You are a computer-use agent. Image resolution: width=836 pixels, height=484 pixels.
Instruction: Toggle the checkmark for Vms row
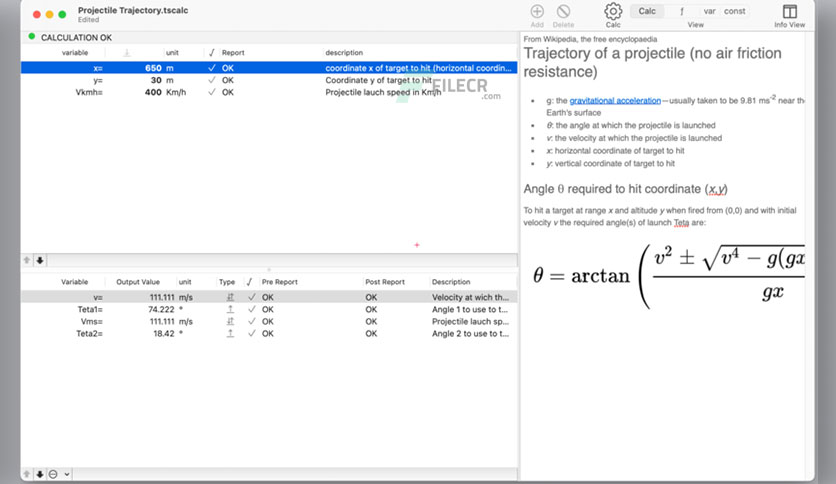click(252, 321)
